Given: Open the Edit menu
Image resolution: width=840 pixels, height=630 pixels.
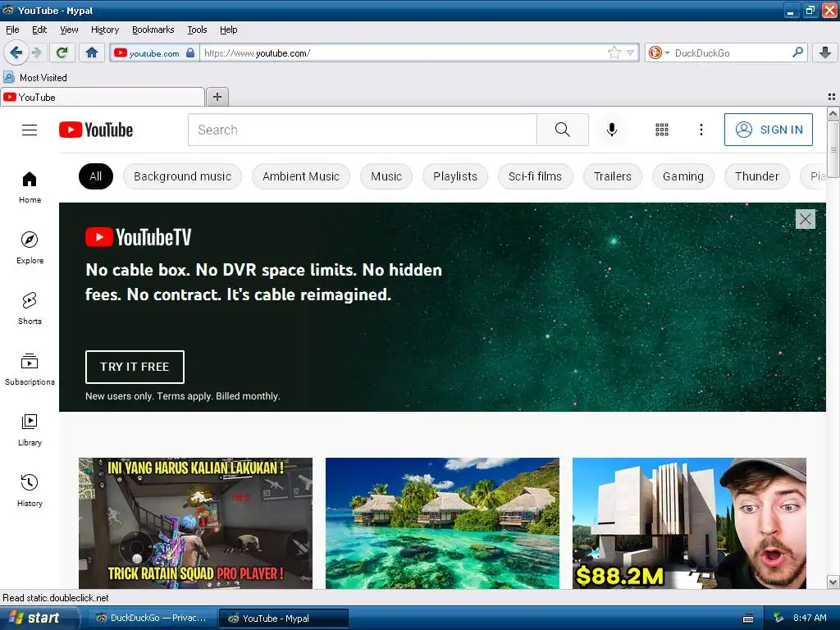Looking at the screenshot, I should point(39,30).
